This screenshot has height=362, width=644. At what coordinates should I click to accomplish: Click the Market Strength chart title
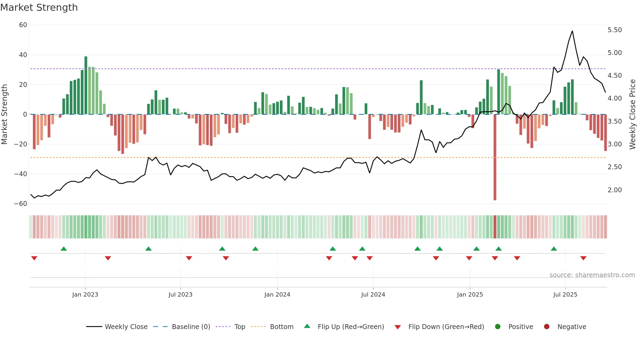coord(39,8)
